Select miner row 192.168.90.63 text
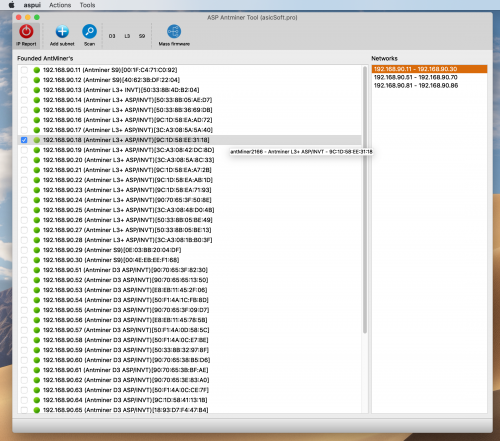The image size is (500, 441). point(126,390)
